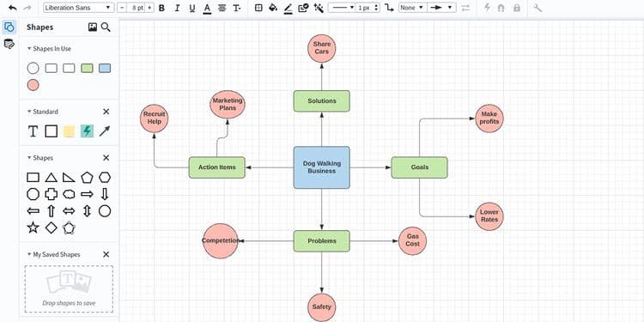Viewport: 644px width, 322px height.
Task: Select the pink circle in Shapes In Use
Action: pyautogui.click(x=33, y=85)
